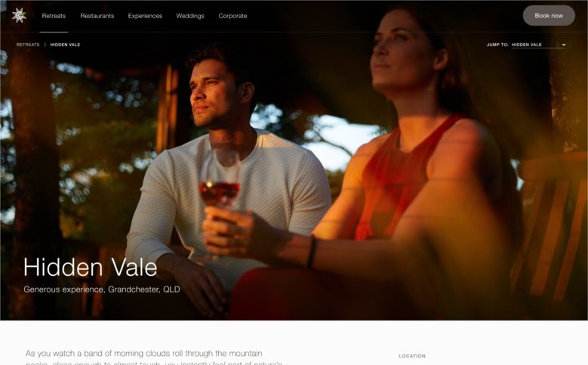The image size is (588, 365).
Task: Select the Hidden Vale page heading
Action: click(91, 268)
